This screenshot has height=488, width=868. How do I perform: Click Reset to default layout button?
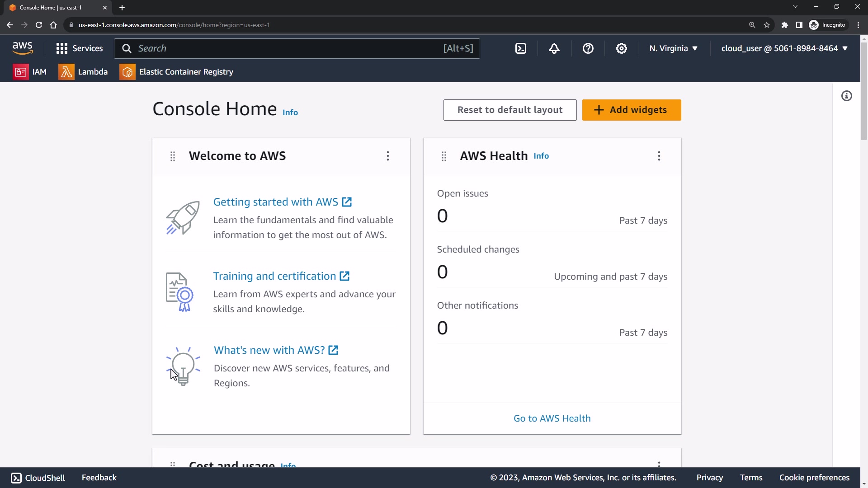(x=509, y=110)
